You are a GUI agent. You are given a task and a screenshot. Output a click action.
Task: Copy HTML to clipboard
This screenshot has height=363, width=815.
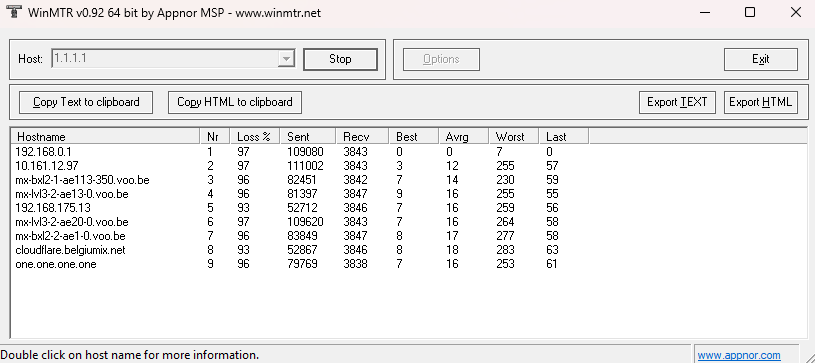coord(235,102)
